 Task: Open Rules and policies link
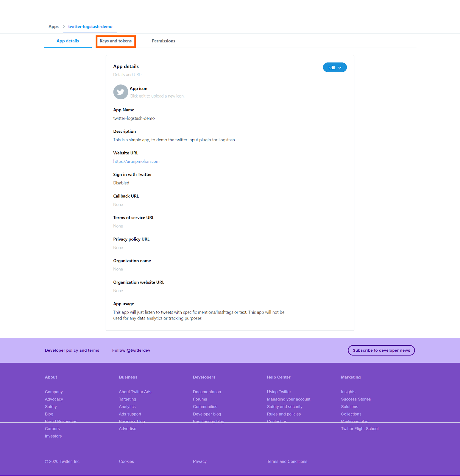(284, 414)
